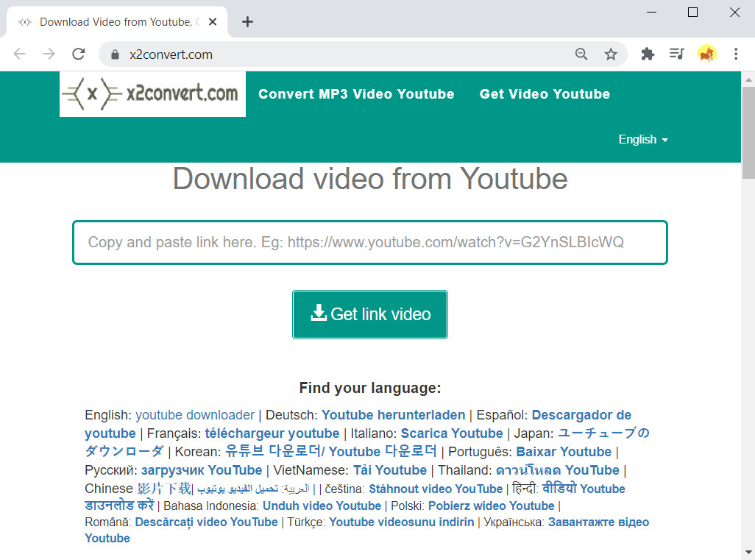Click the forward navigation arrow
This screenshot has width=755, height=560.
[49, 54]
